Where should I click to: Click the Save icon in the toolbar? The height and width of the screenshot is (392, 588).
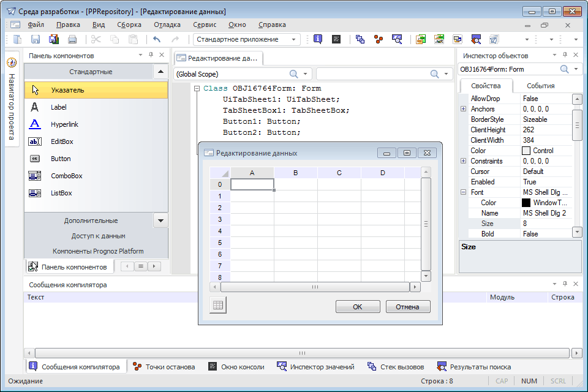click(x=36, y=39)
